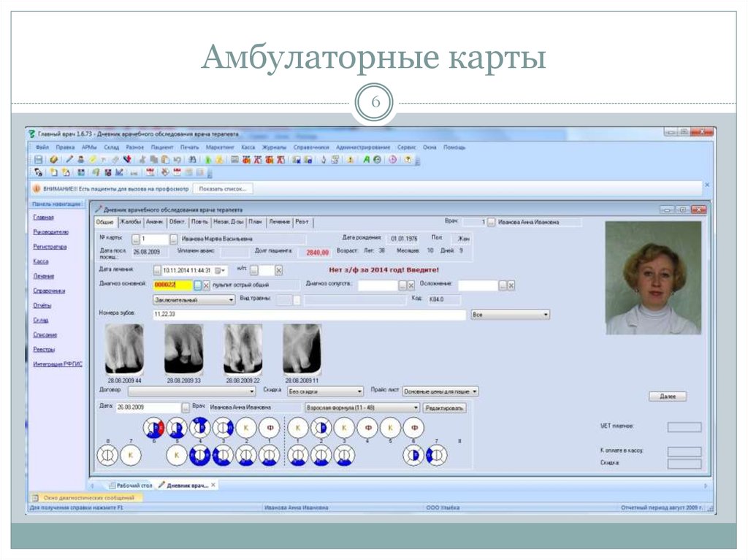This screenshot has width=748, height=560.
Task: Toggle the Ф-marked tooth in the dental formula
Action: click(x=268, y=429)
